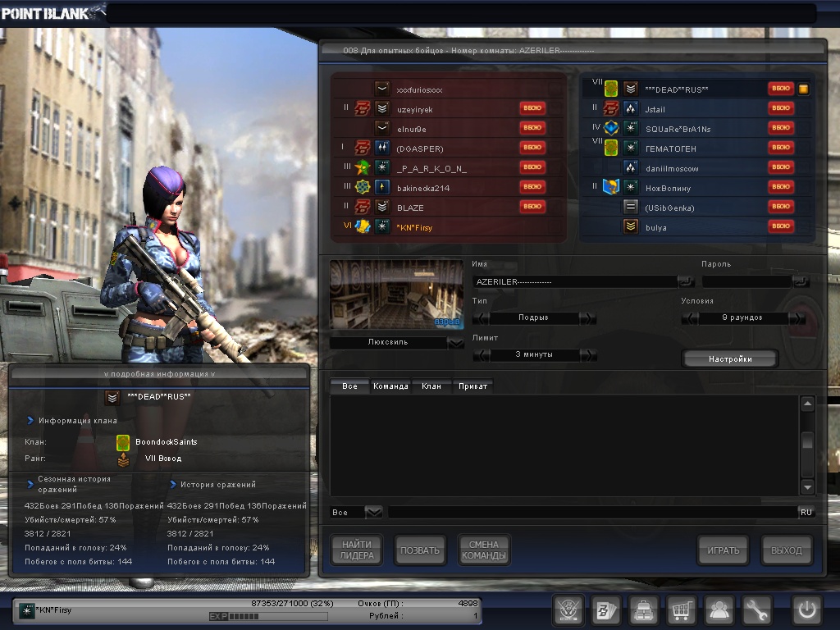Click blue clan emblem of SQUaRe*BrA1Ns

[610, 128]
